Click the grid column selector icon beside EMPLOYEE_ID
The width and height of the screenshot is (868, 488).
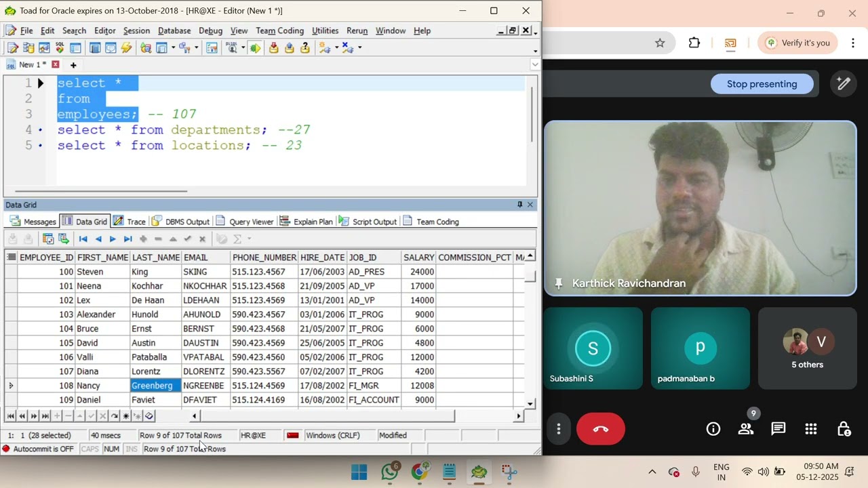[11, 257]
